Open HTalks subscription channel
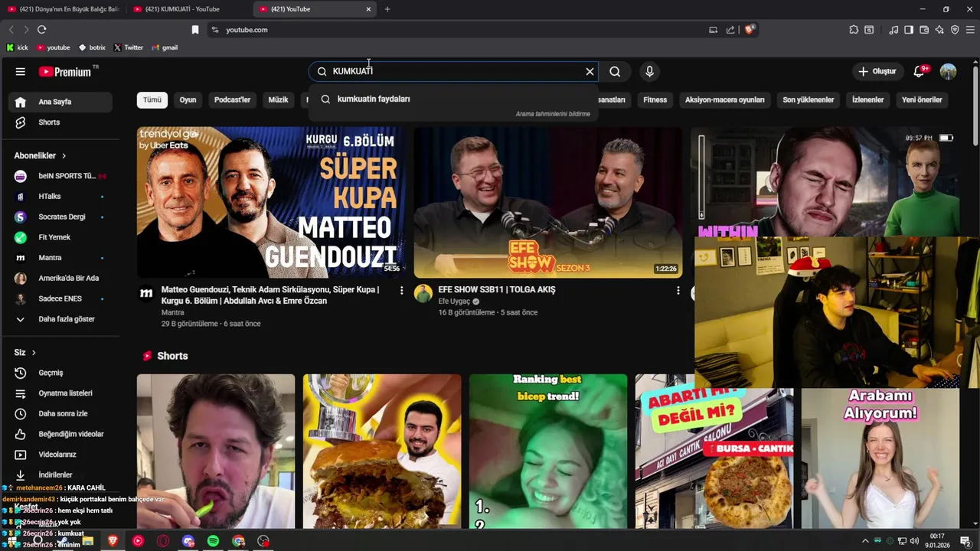The height and width of the screenshot is (551, 980). [x=60, y=197]
